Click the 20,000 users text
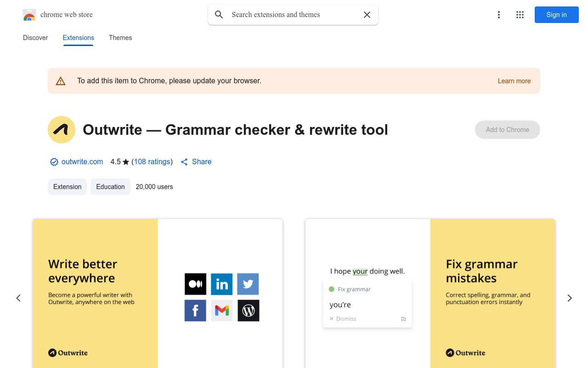 pos(154,187)
